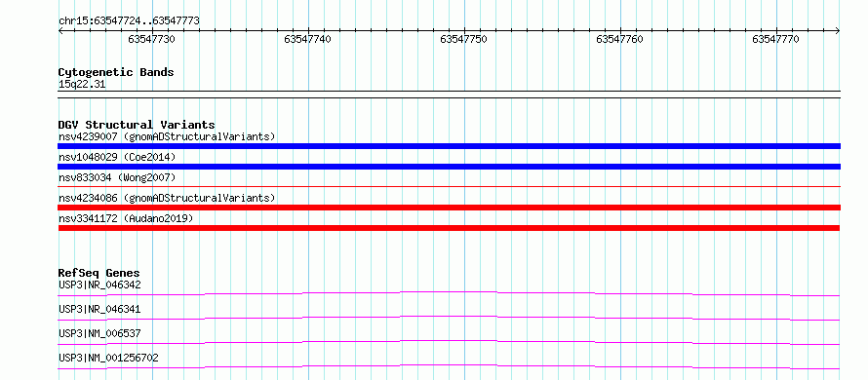
Task: Click the magenta line for USP3|NM_006537
Action: [449, 342]
